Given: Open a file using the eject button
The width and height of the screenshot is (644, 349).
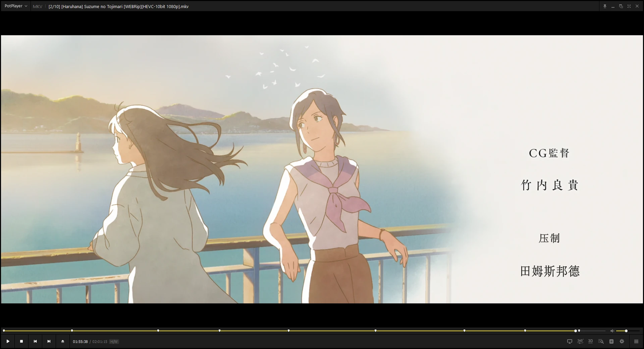Looking at the screenshot, I should (x=63, y=341).
